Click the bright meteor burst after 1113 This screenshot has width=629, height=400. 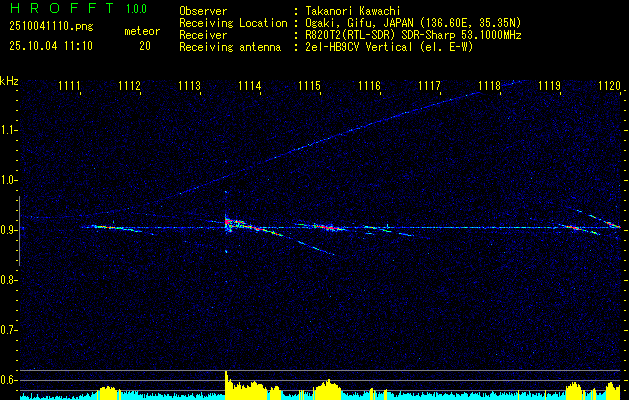pyautogui.click(x=229, y=222)
